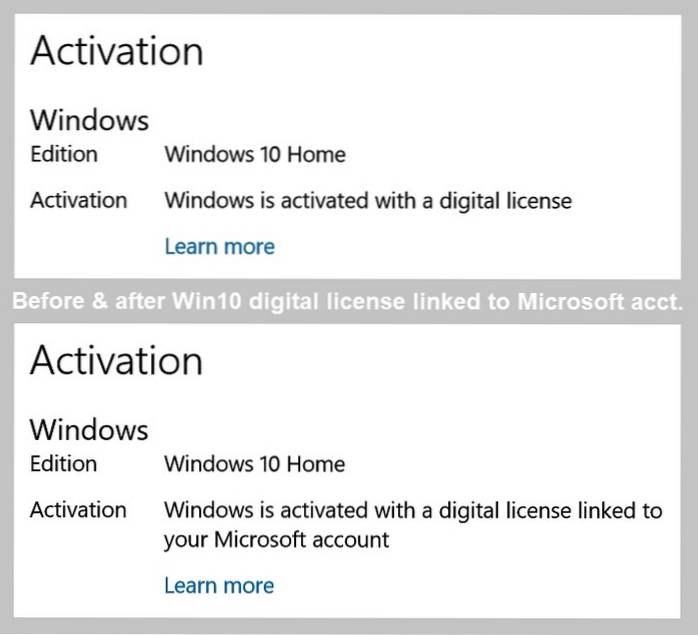Open the Learn more link in the upper panel

pyautogui.click(x=219, y=246)
